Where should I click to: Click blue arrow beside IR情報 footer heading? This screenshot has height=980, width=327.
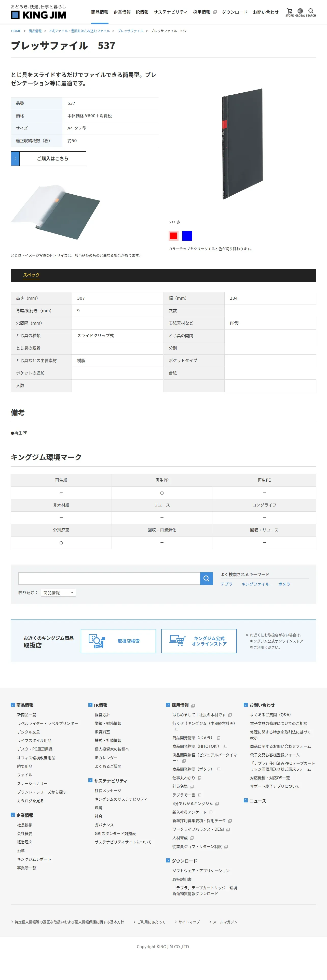point(90,704)
